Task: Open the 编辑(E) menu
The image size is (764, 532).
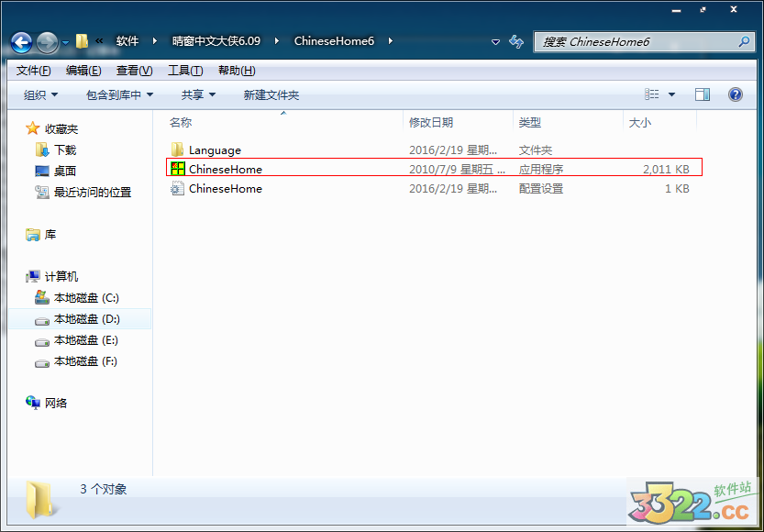Action: [x=83, y=71]
